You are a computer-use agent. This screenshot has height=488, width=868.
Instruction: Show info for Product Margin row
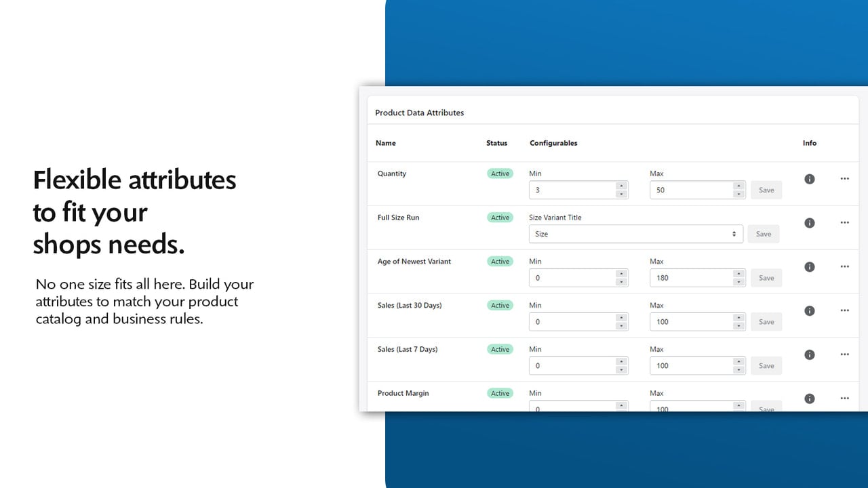[x=809, y=399]
